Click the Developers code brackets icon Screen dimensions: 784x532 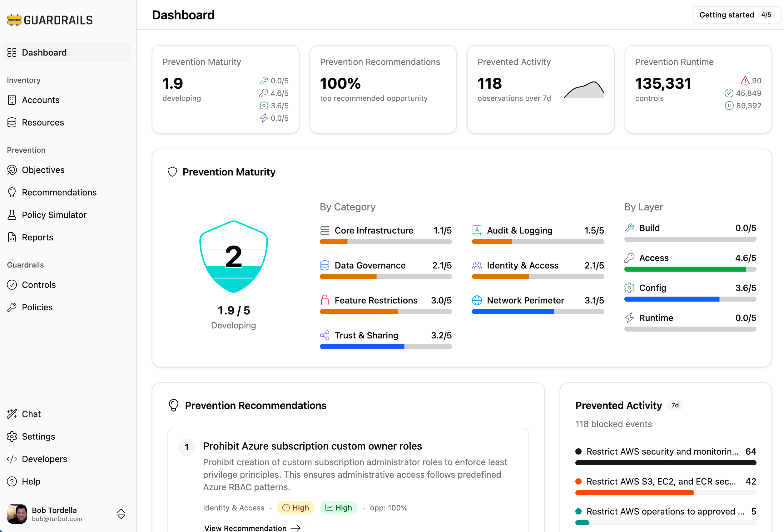12,459
